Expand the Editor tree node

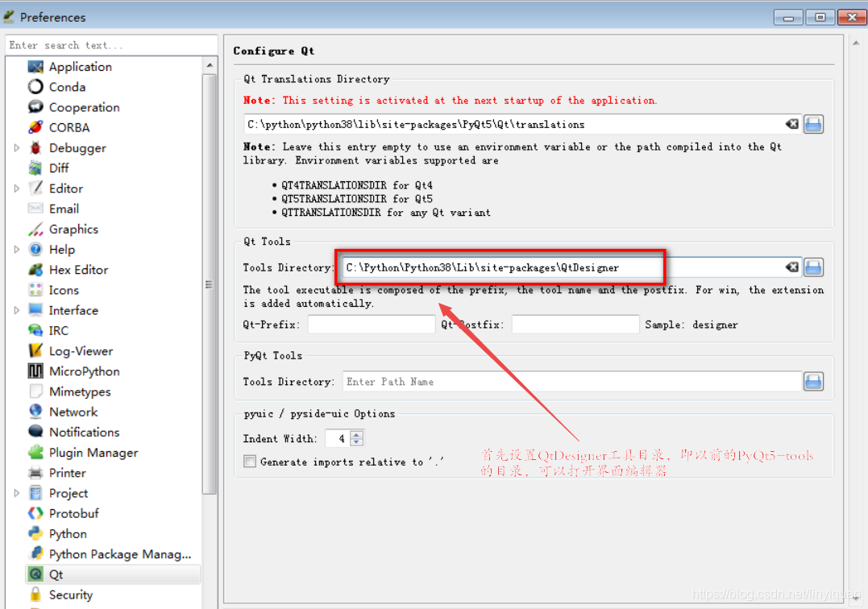pyautogui.click(x=17, y=188)
